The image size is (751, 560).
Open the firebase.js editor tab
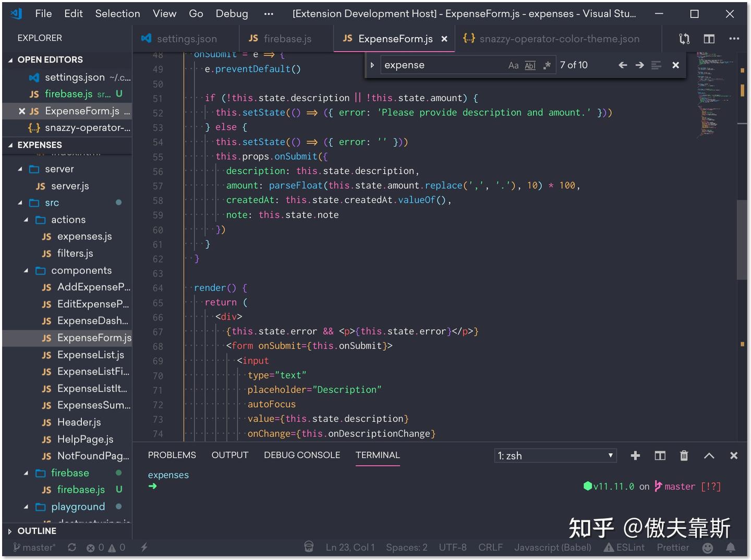click(286, 39)
